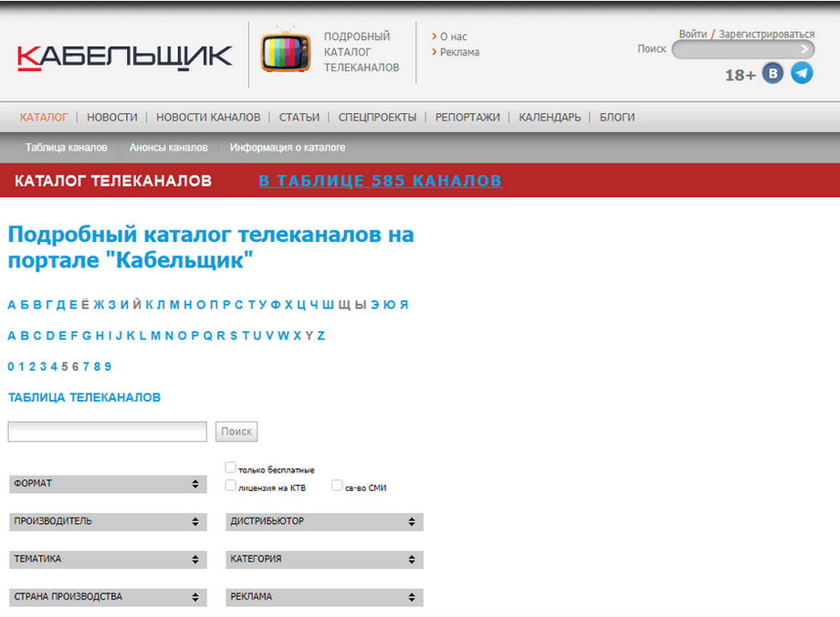Open the Telegram channel icon
Screen dimensions: 840x617
(x=802, y=73)
